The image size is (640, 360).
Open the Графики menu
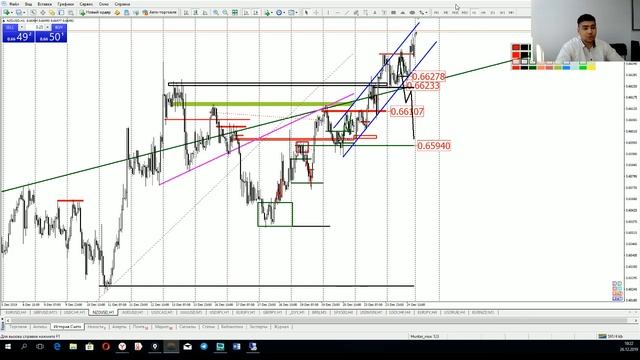[65, 4]
